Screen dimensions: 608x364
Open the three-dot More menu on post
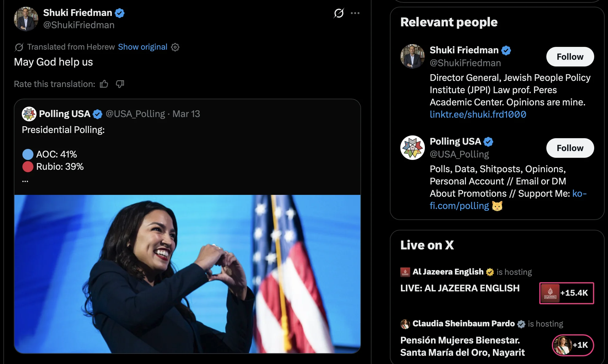click(x=355, y=13)
